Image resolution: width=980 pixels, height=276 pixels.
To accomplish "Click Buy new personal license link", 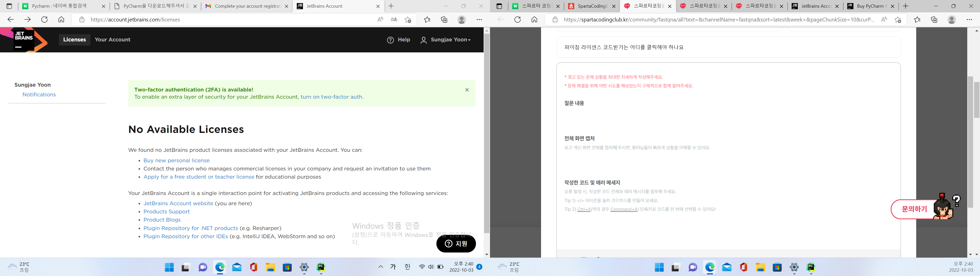I will [177, 160].
